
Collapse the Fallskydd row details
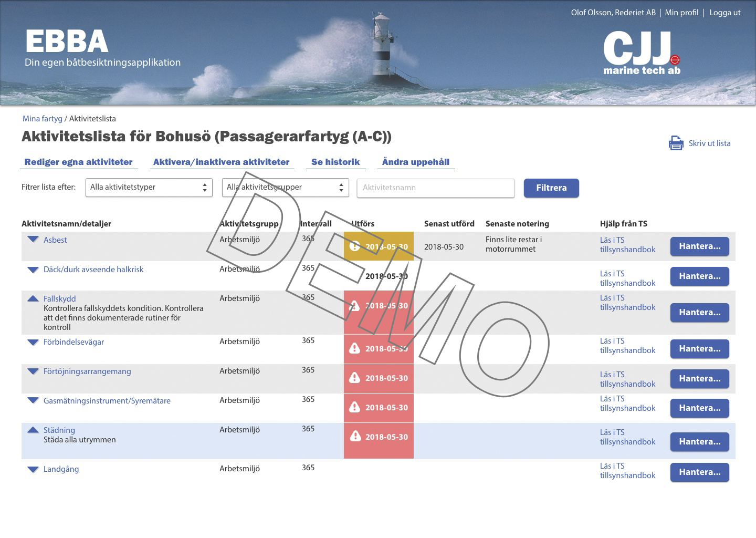33,298
